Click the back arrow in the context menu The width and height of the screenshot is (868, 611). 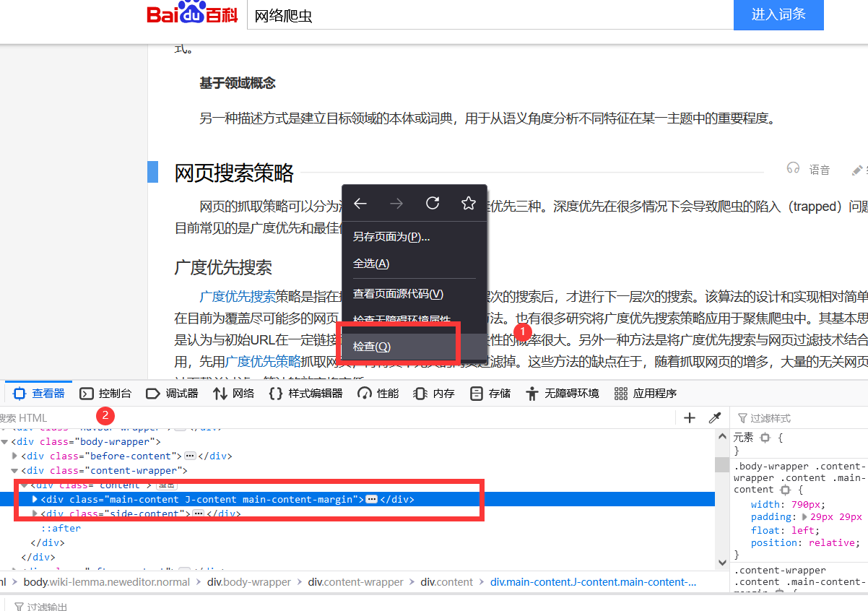pyautogui.click(x=360, y=204)
